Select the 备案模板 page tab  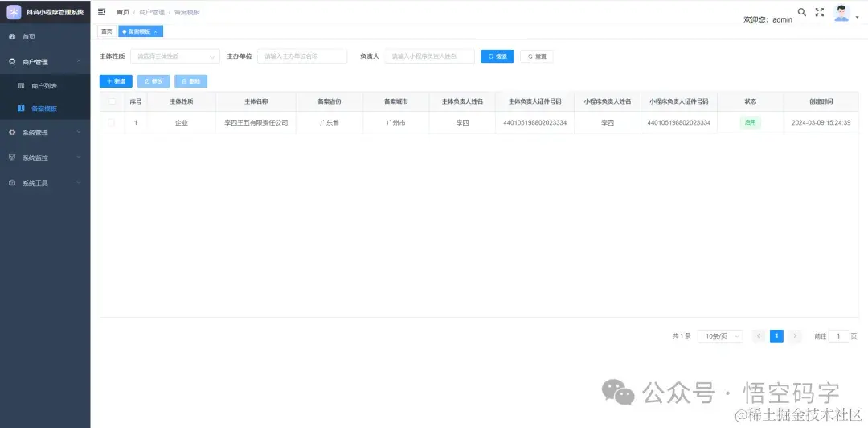click(140, 31)
